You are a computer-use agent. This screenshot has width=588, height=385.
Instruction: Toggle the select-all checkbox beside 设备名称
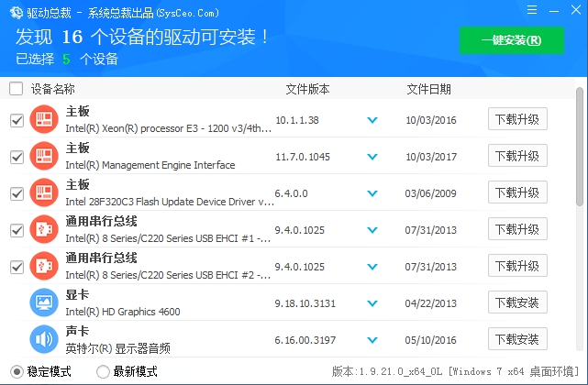17,89
